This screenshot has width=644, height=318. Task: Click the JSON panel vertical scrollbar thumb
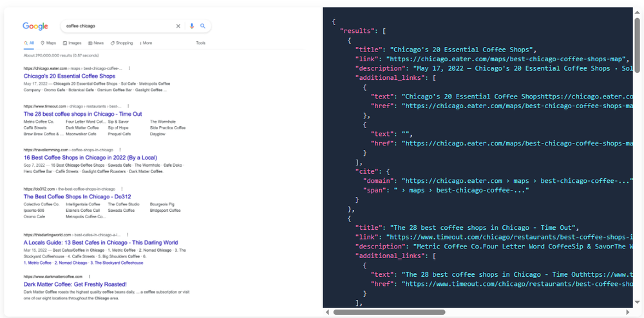coord(637,44)
